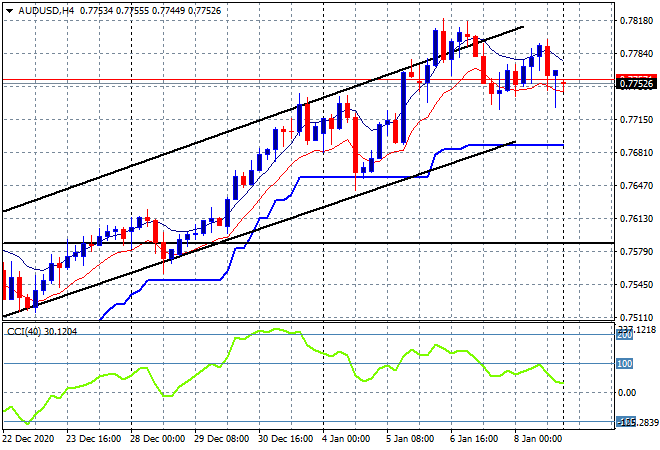Click the 0.76130 price axis label

(x=636, y=218)
